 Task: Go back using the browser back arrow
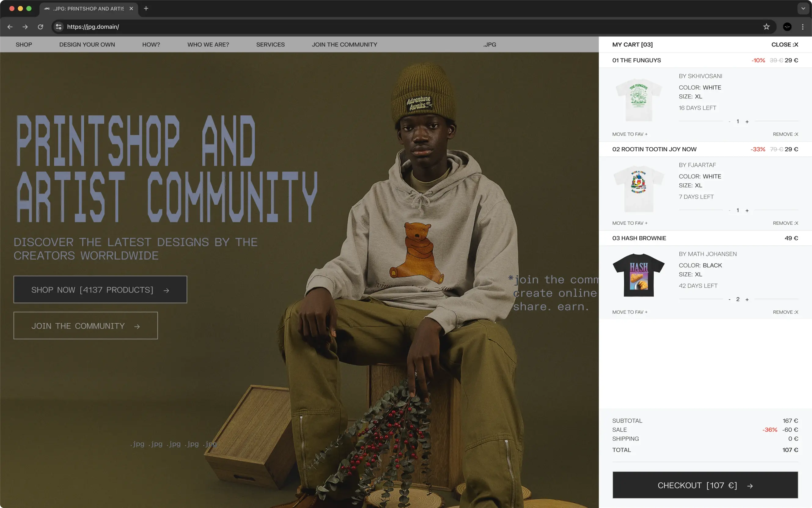[10, 27]
